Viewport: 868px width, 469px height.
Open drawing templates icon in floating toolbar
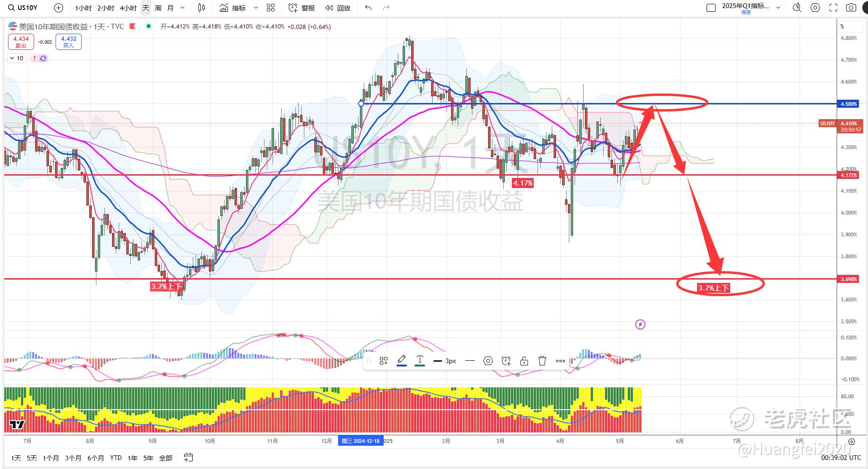pyautogui.click(x=384, y=361)
